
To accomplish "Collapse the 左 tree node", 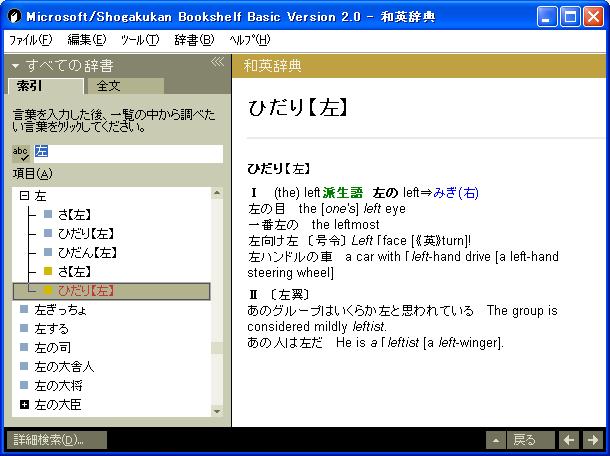I will [x=24, y=196].
